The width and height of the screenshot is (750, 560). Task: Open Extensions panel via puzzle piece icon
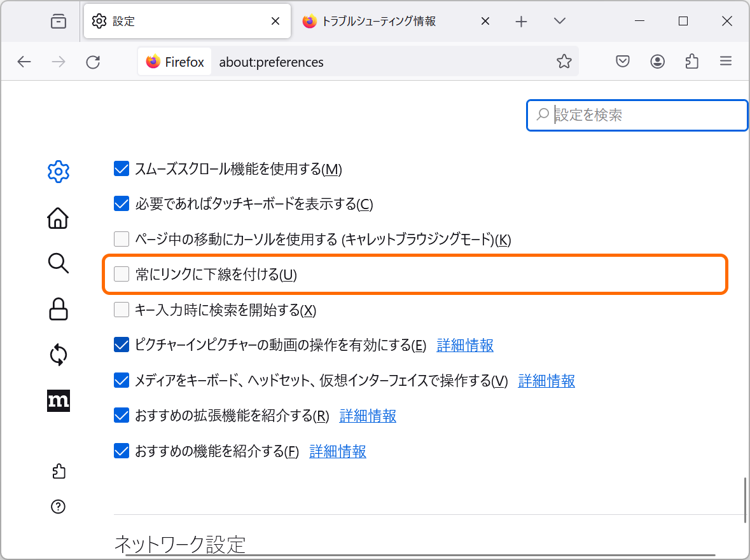58,472
